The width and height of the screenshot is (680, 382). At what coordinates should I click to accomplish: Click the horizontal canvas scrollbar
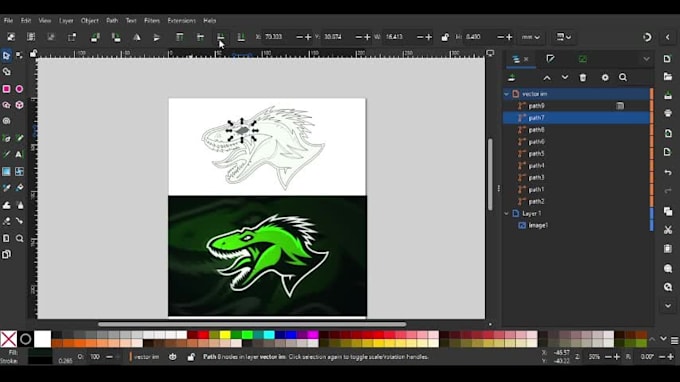pyautogui.click(x=252, y=324)
